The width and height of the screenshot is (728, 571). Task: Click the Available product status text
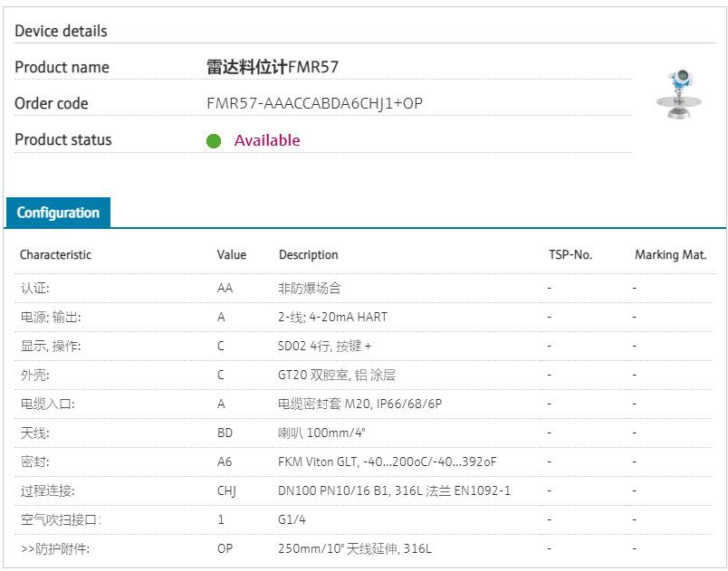[x=266, y=140]
